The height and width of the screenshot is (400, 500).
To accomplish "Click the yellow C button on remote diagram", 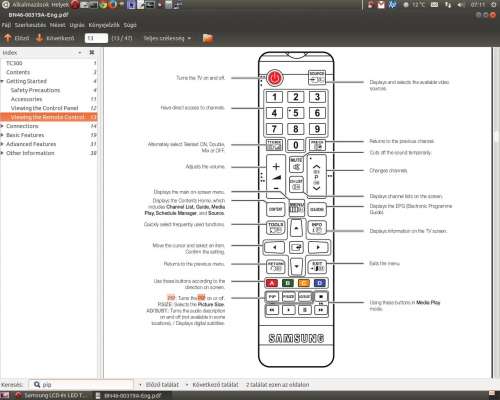I will pyautogui.click(x=304, y=283).
